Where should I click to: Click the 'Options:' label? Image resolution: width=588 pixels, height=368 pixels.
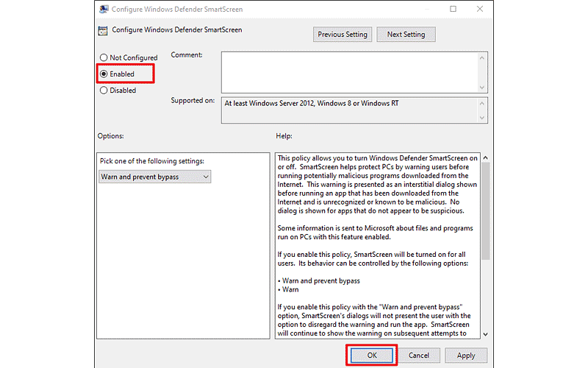[111, 136]
